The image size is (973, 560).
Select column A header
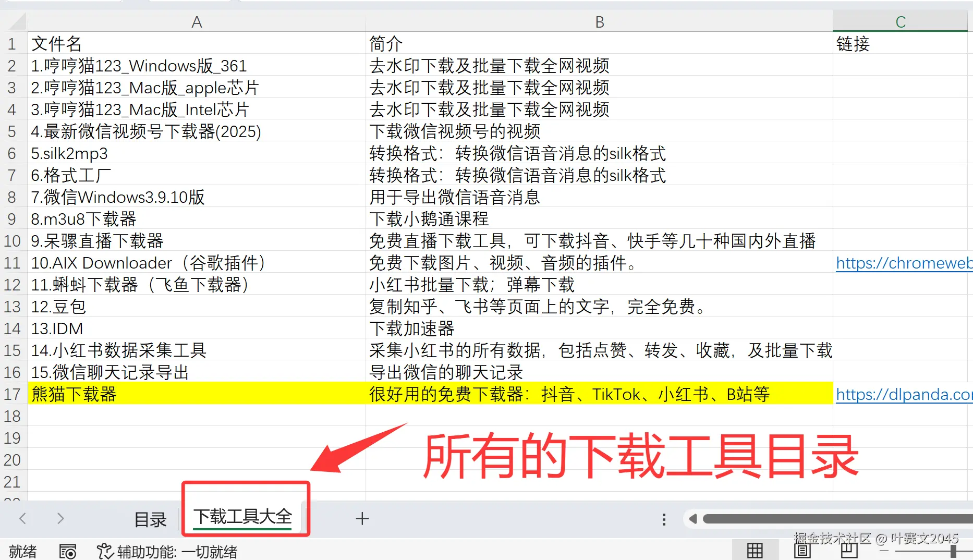(x=197, y=22)
